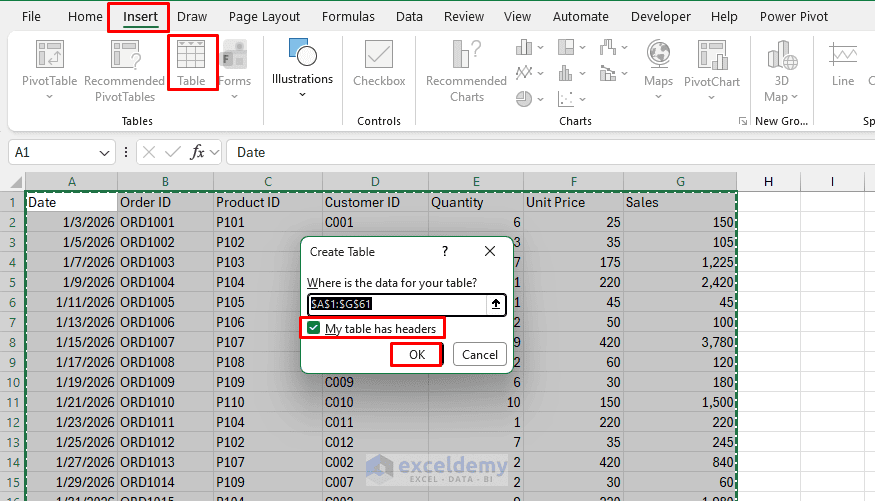The image size is (875, 501).
Task: Expand the PivotChart dropdown arrow
Action: click(711, 98)
